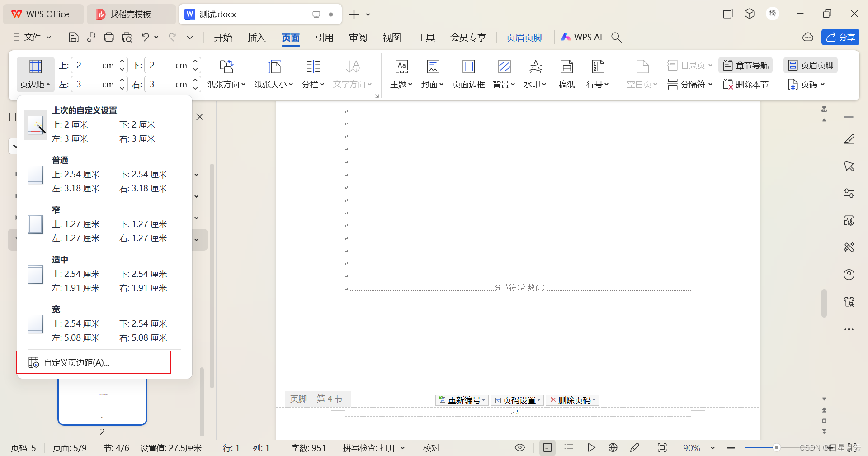
Task: Click the print preview icon
Action: point(127,37)
